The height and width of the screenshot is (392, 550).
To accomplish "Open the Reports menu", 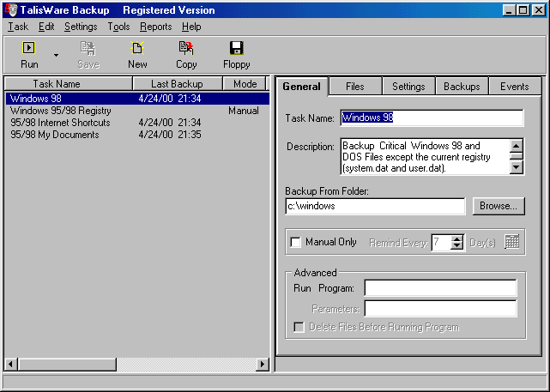I will click(156, 27).
